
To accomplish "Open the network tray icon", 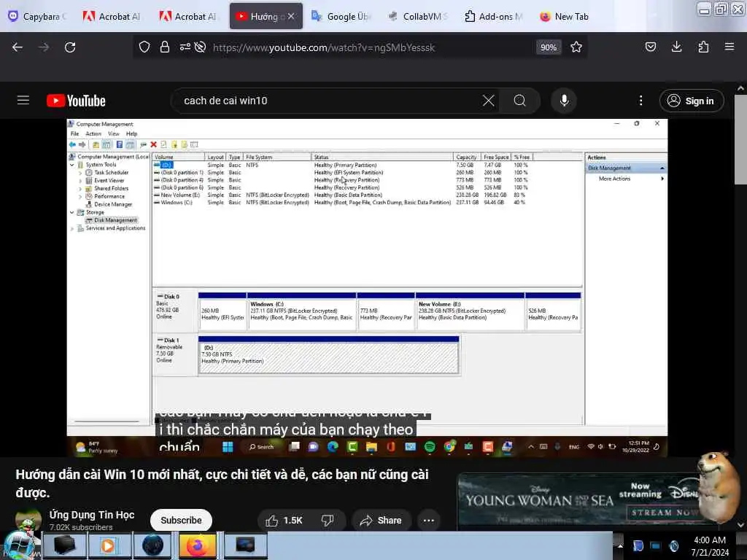I will tap(656, 546).
